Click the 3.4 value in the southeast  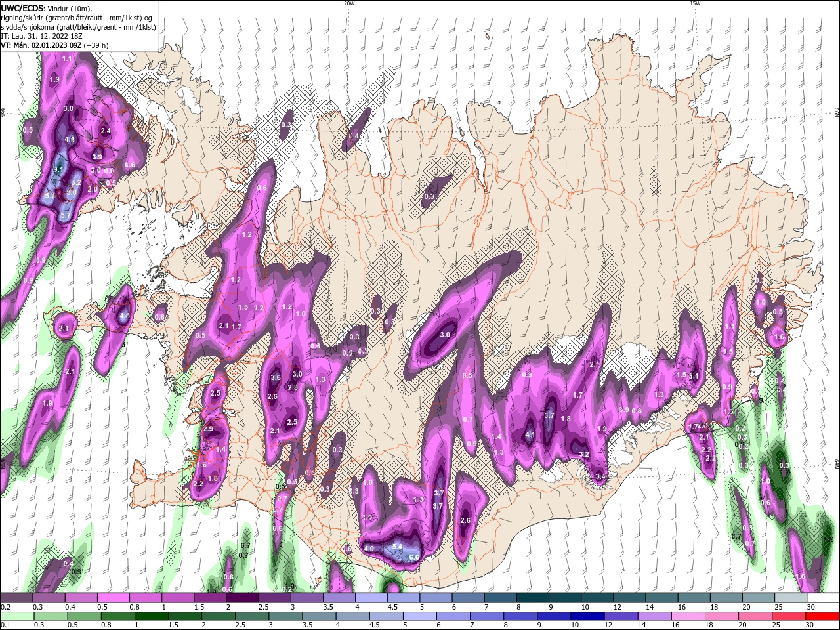600,476
